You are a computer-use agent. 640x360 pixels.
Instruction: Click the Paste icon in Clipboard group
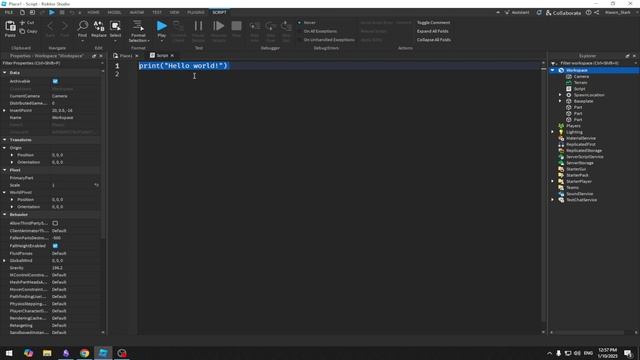pyautogui.click(x=10, y=27)
